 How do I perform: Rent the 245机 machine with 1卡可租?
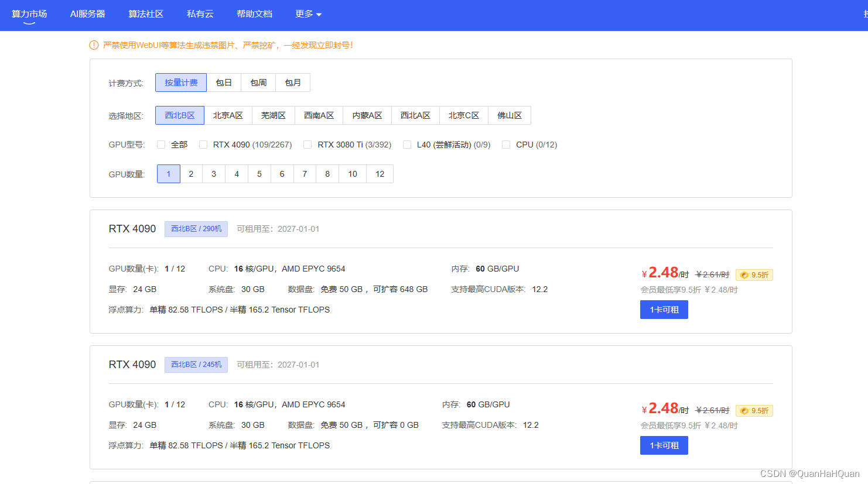coord(664,445)
